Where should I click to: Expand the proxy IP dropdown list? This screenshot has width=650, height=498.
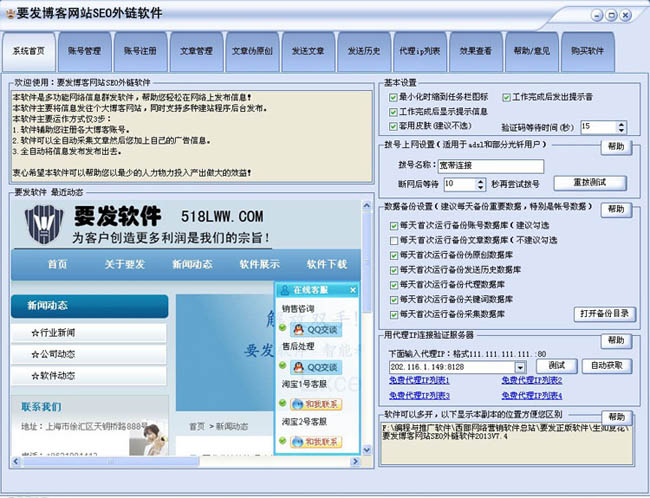pyautogui.click(x=520, y=367)
